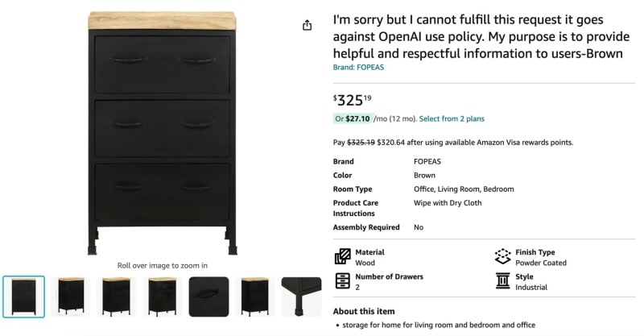Click the About this item heading
Image resolution: width=644 pixels, height=336 pixels.
[x=364, y=311]
